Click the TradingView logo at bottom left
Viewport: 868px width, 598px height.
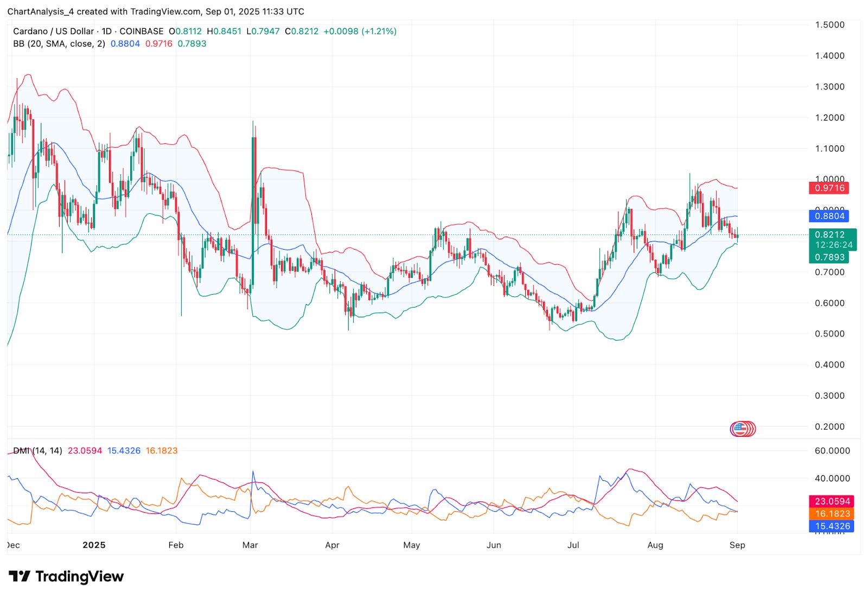point(66,576)
